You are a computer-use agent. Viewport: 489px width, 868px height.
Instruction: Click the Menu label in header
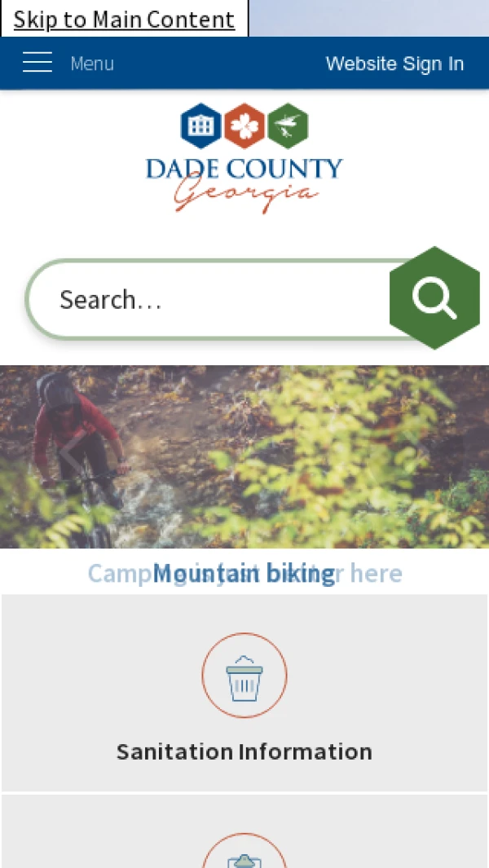(x=92, y=64)
